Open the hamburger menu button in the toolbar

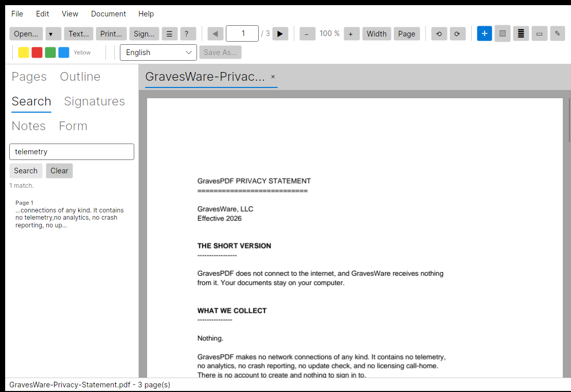pyautogui.click(x=169, y=34)
